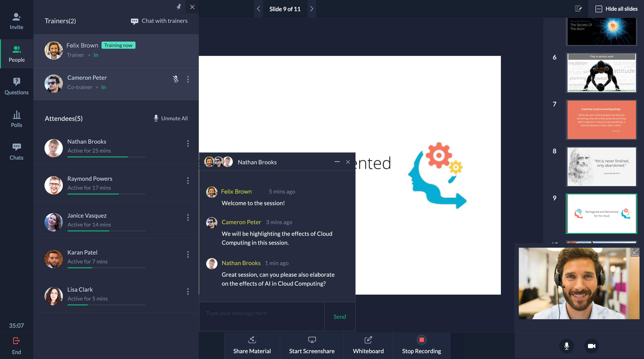Expand options for Karan Patel
Screen dimensions: 644x359
coord(187,254)
